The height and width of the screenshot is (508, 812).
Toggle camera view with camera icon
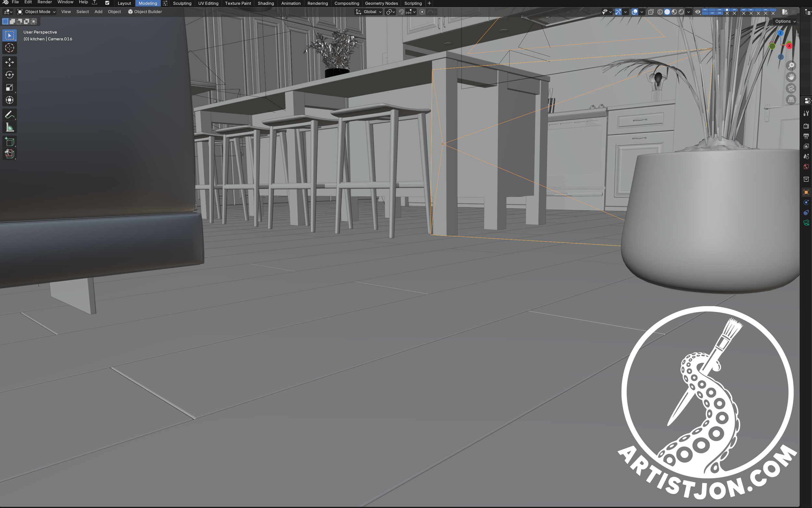[x=791, y=88]
